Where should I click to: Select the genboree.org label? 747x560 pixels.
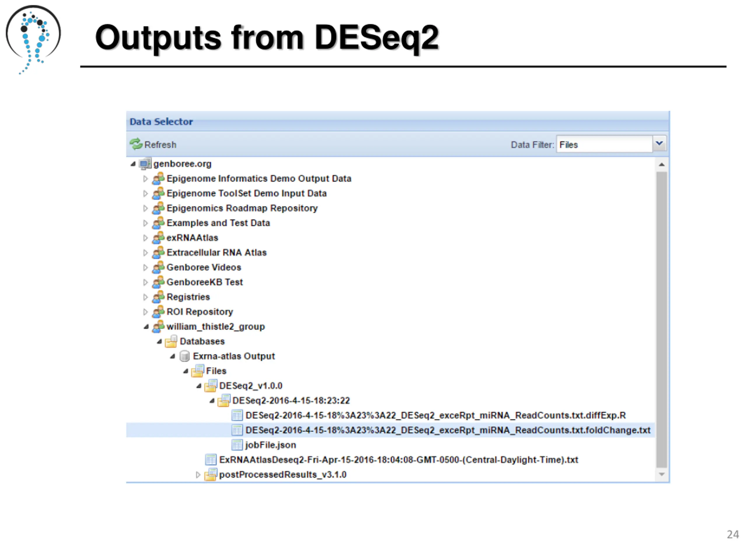tap(182, 164)
